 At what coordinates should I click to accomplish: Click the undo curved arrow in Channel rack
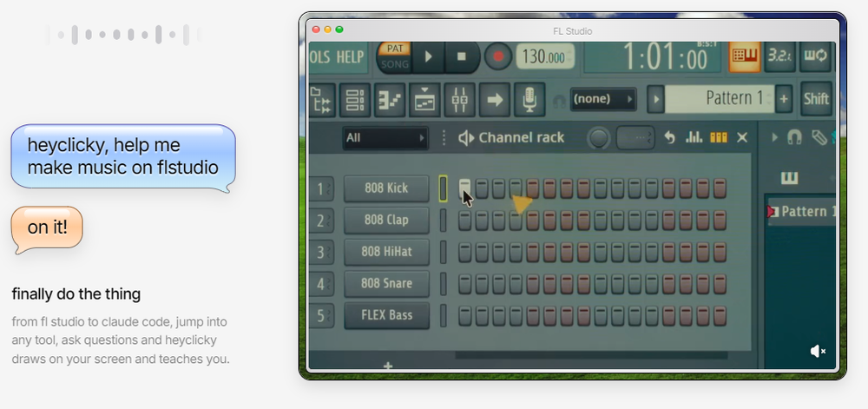point(670,137)
